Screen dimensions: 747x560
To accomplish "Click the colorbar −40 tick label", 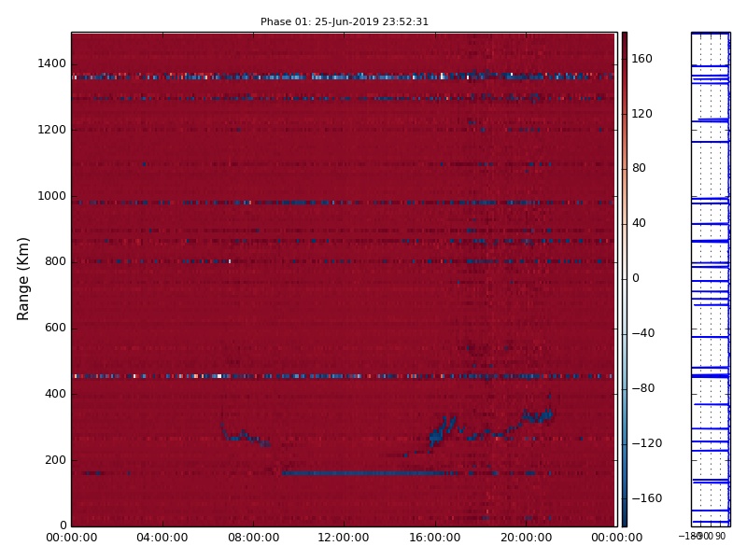I will pos(643,333).
